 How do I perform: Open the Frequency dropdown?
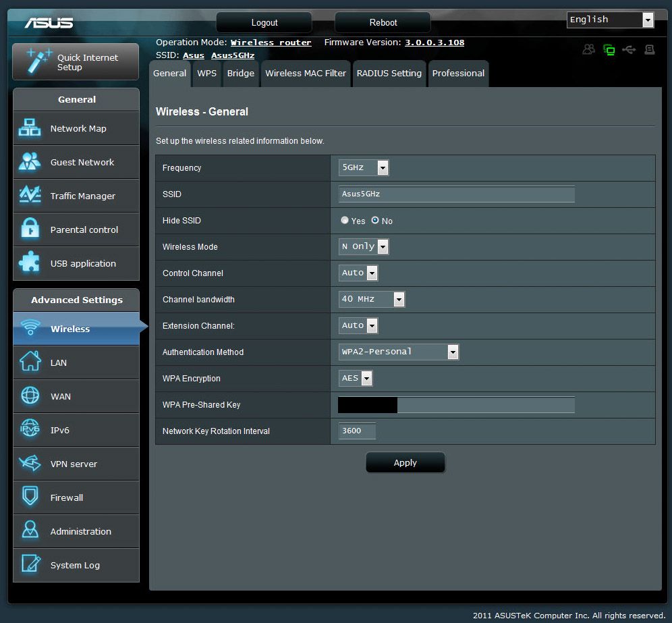364,168
